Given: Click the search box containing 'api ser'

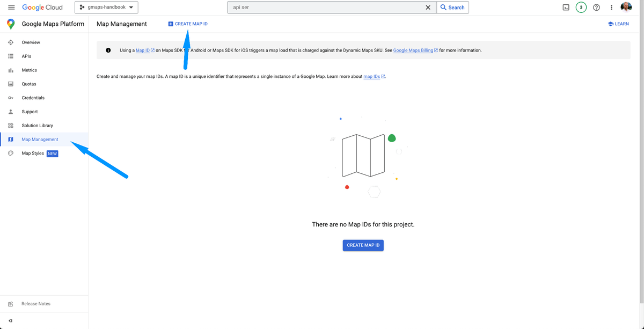Looking at the screenshot, I should [332, 8].
